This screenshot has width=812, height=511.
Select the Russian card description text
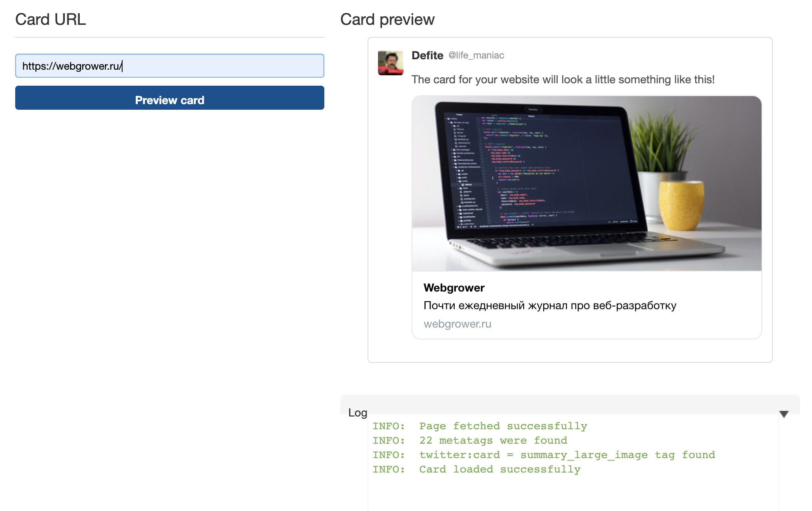point(550,306)
